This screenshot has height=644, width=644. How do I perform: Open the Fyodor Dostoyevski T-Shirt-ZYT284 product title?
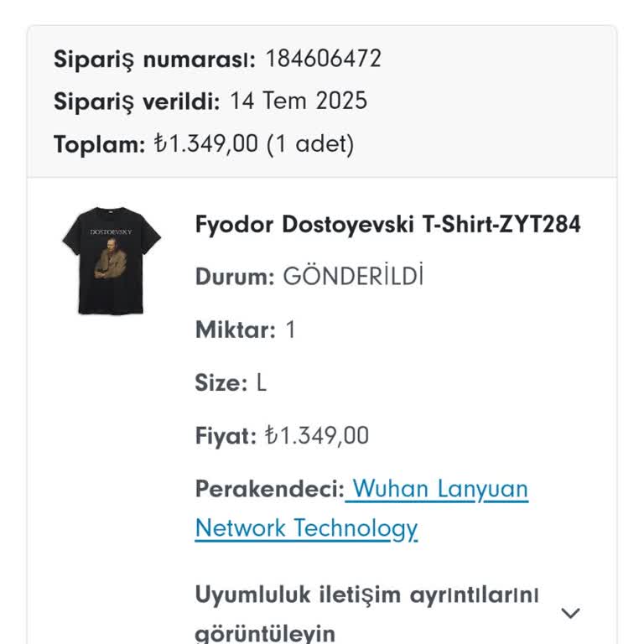tap(387, 225)
